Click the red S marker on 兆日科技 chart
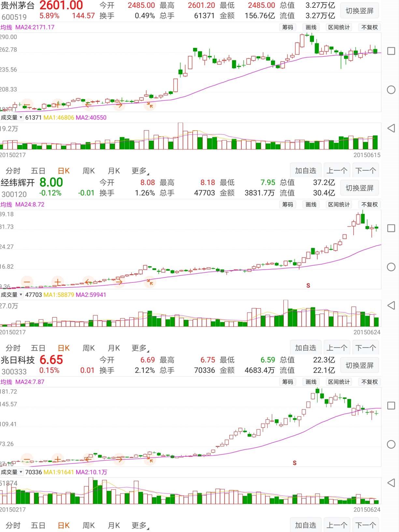 (294, 463)
